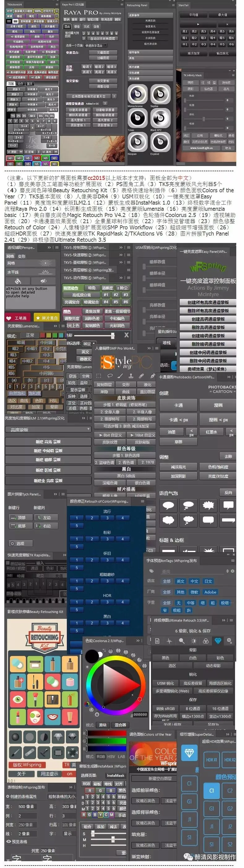Switch to the 混合 tab in Raya Pro
This screenshot has width=244, height=868.
67,27
